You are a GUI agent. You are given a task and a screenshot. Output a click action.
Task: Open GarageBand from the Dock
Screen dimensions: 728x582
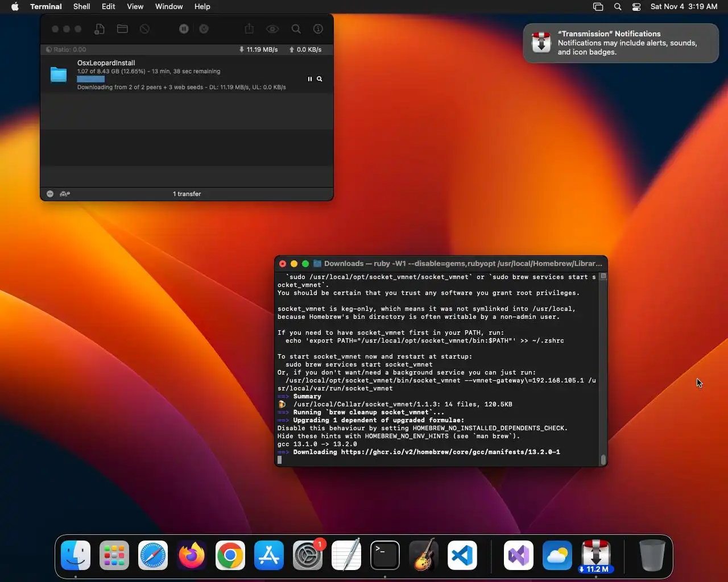tap(424, 555)
